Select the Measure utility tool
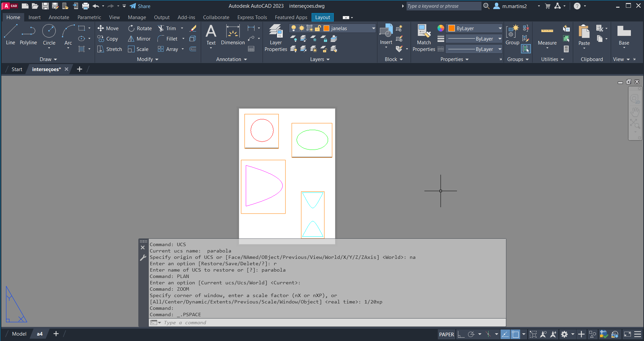 [547, 35]
